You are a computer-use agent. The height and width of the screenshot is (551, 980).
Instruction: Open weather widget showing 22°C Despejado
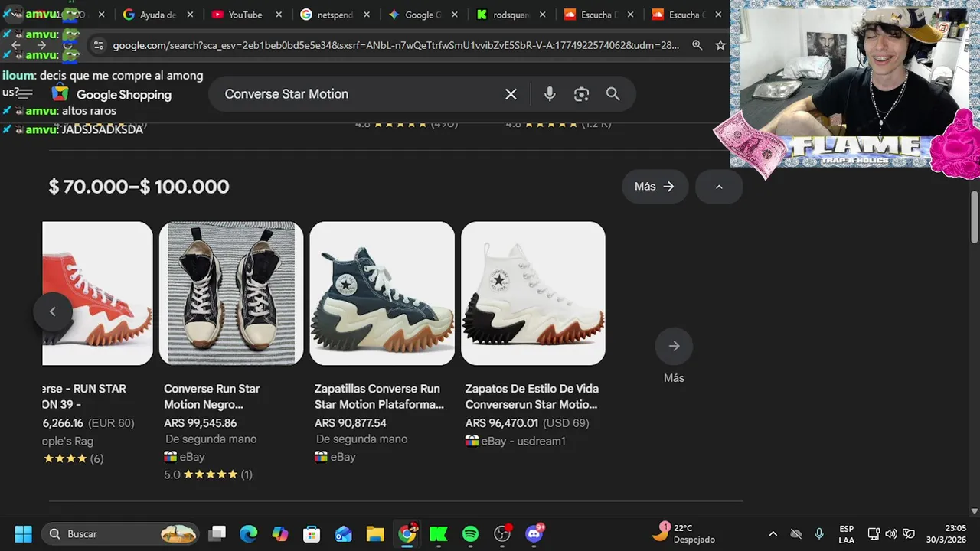tap(683, 533)
